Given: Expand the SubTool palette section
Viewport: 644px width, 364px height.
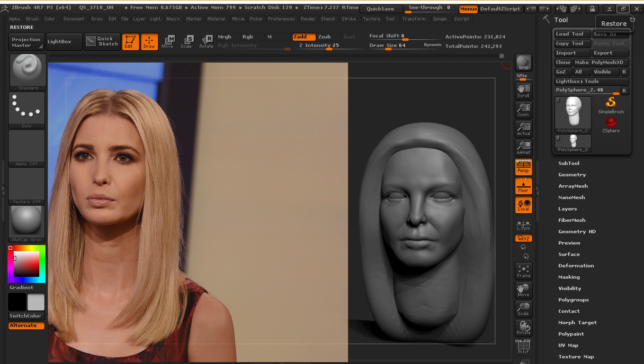Looking at the screenshot, I should [569, 163].
